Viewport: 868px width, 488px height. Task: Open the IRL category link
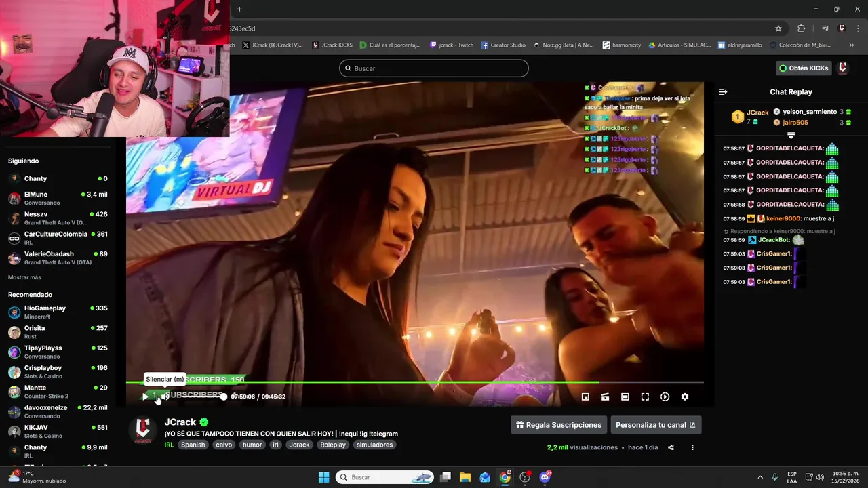pos(169,445)
